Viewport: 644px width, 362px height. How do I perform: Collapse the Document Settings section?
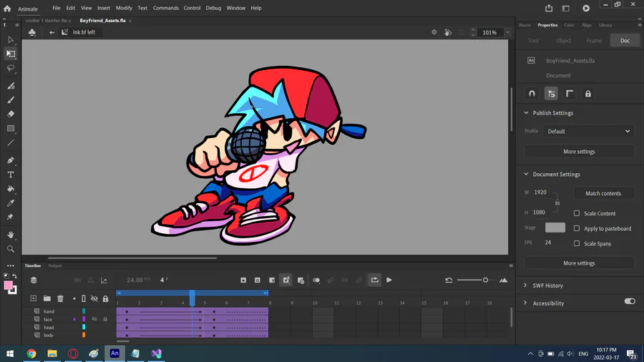(x=526, y=174)
